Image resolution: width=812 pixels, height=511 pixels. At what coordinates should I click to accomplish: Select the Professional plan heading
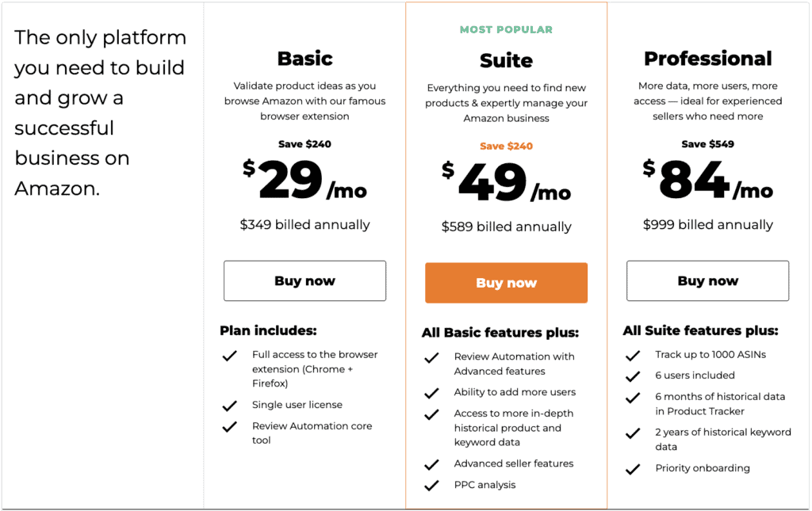point(708,59)
